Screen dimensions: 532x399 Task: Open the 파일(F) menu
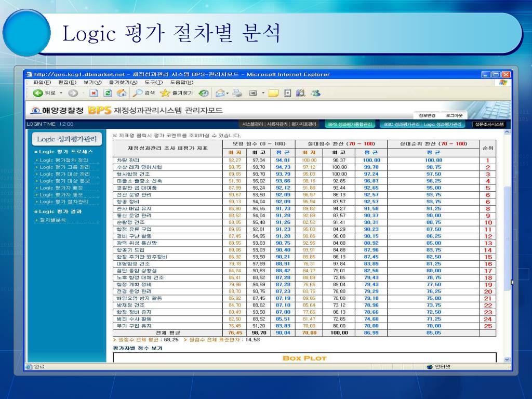tap(42, 83)
